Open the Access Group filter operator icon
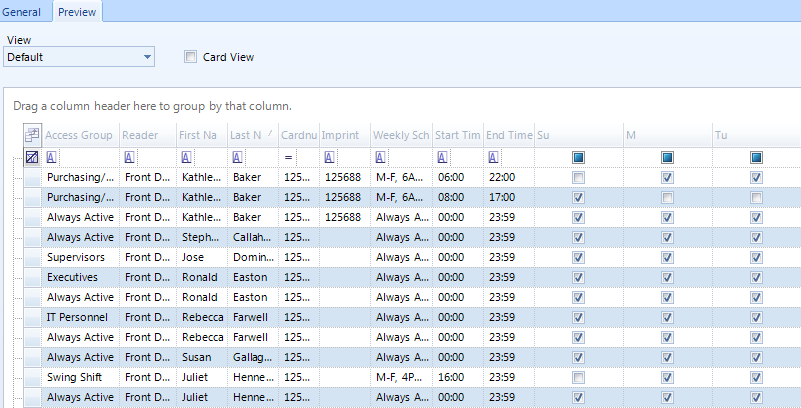 51,157
